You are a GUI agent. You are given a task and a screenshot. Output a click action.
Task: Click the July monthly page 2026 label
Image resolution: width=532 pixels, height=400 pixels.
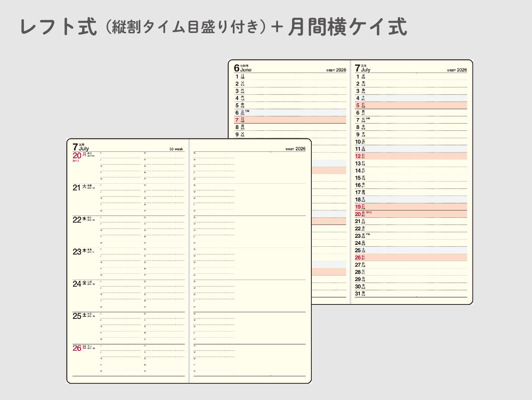click(457, 70)
